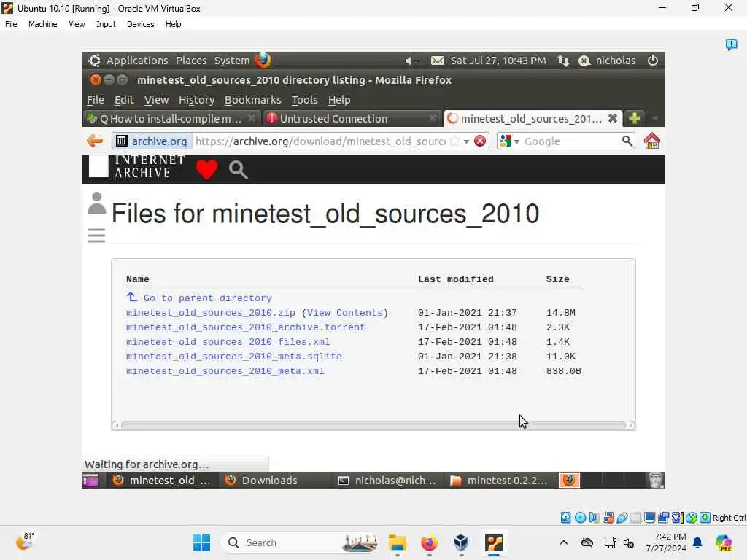
Task: Open new tab with green plus
Action: (x=634, y=118)
